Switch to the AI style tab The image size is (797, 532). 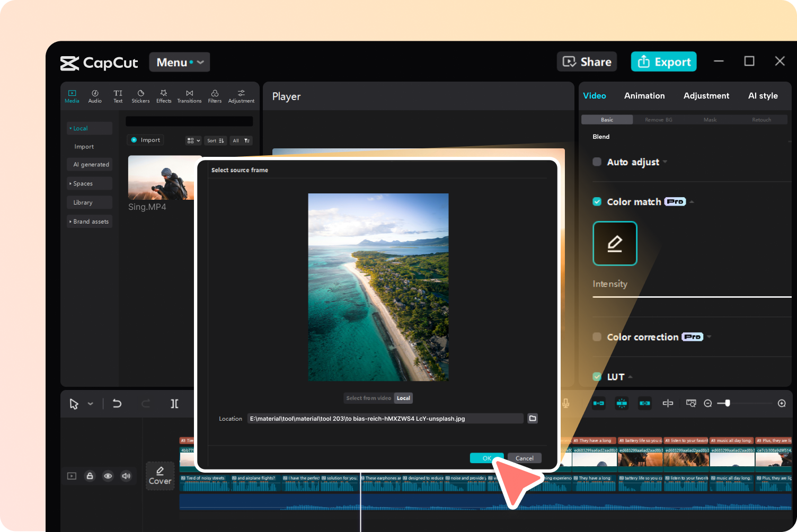pos(763,96)
